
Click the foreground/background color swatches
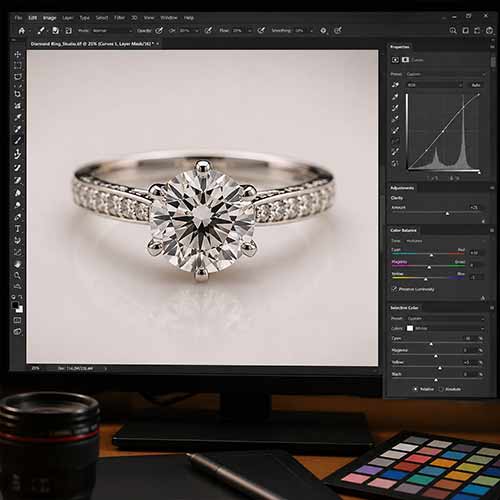[x=17, y=307]
